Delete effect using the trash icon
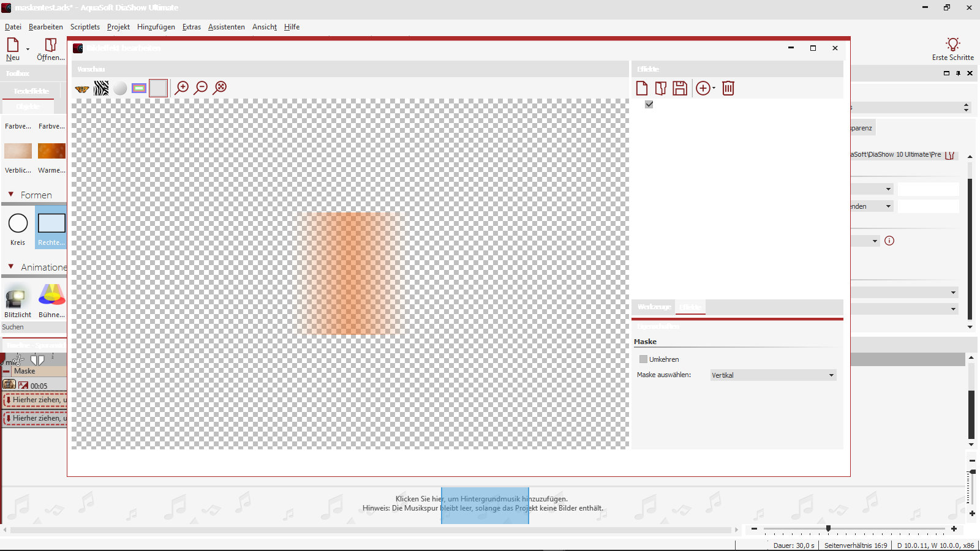The image size is (980, 551). tap(728, 88)
